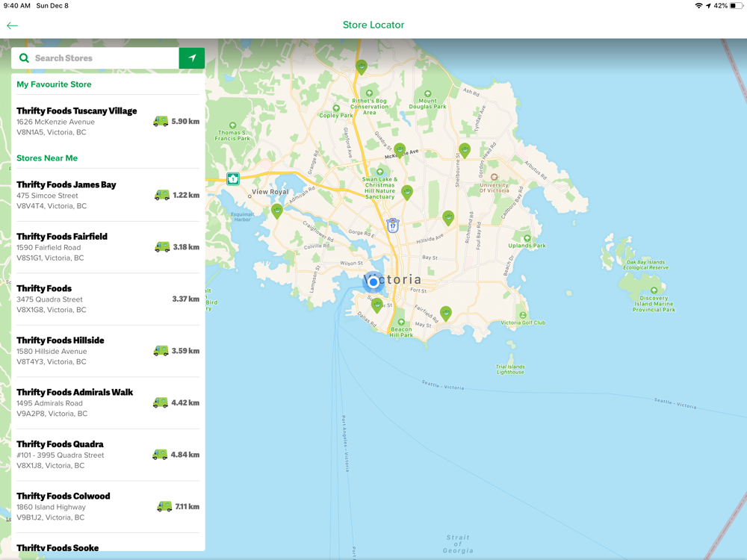This screenshot has width=747, height=560.
Task: Open Thrifty Foods Fairfield store
Action: click(108, 246)
